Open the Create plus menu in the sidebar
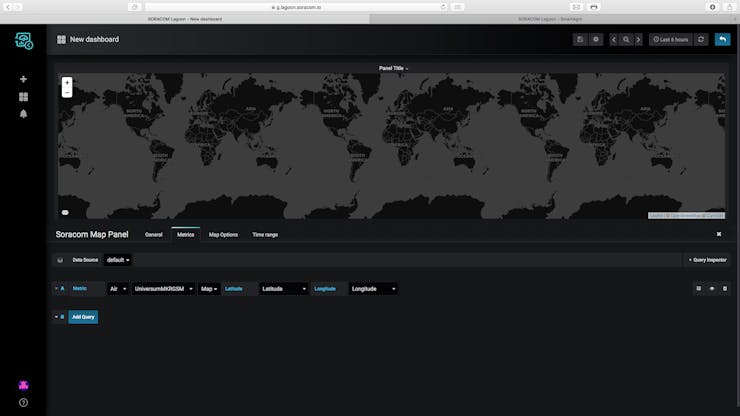The width and height of the screenshot is (740, 416). tap(23, 79)
